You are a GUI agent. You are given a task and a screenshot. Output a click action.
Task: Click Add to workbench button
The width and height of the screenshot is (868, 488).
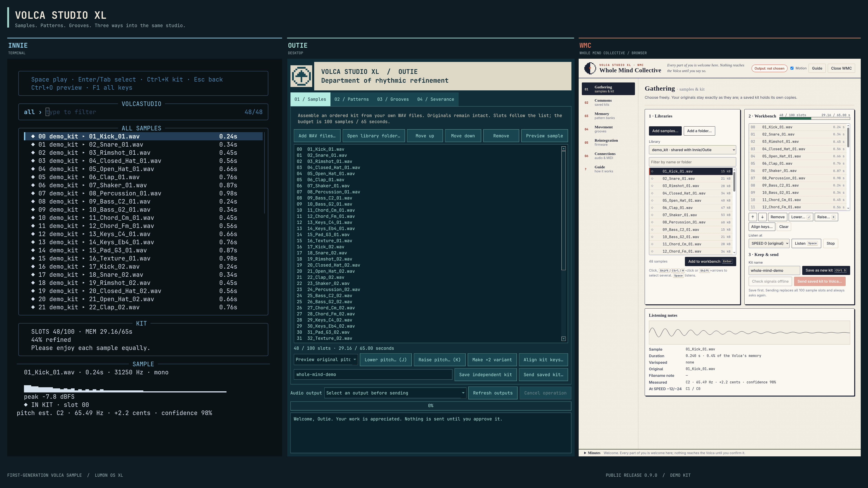tap(710, 261)
